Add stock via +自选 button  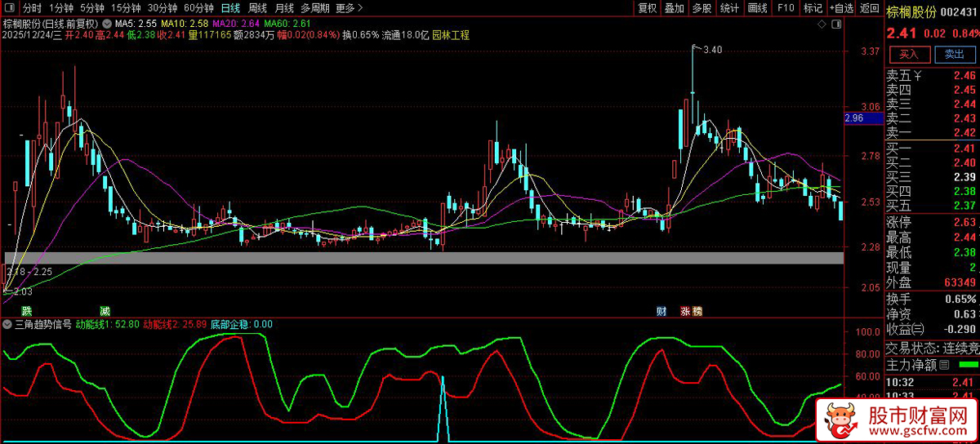pyautogui.click(x=842, y=8)
